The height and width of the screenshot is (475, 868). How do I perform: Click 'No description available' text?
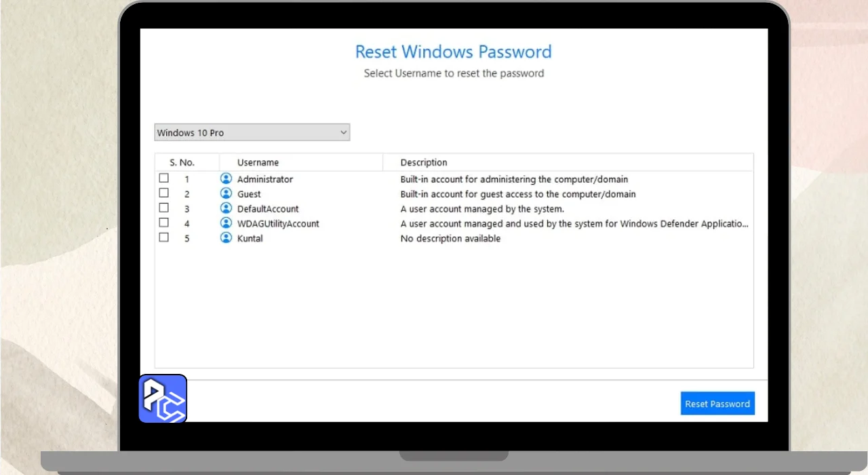(x=450, y=239)
